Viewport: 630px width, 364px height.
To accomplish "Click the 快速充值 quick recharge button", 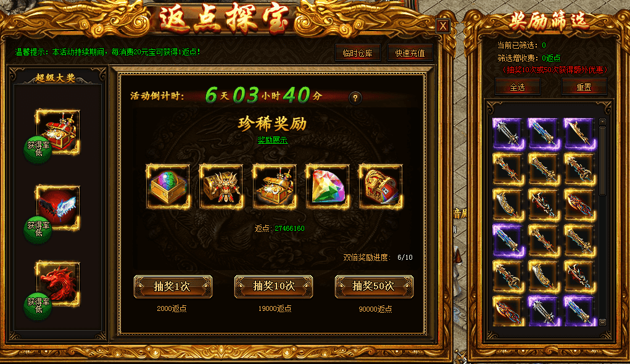I will (410, 53).
